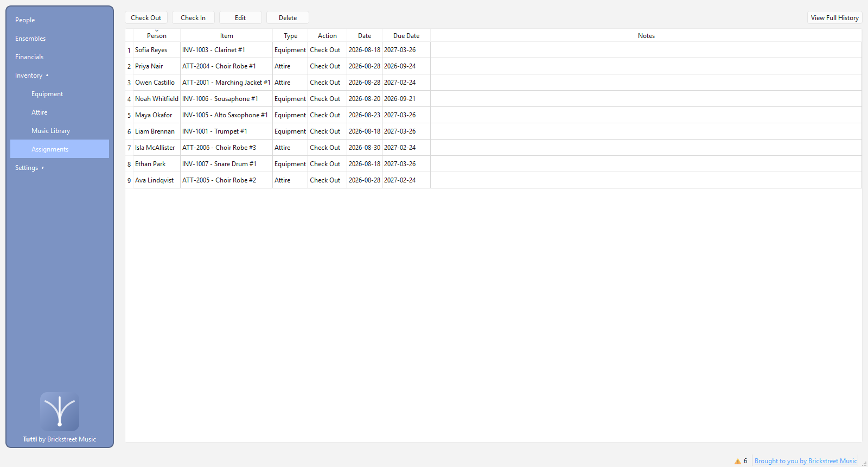The height and width of the screenshot is (467, 868).
Task: Click the INV-1001 - Trumpet #1 cell
Action: coord(227,131)
